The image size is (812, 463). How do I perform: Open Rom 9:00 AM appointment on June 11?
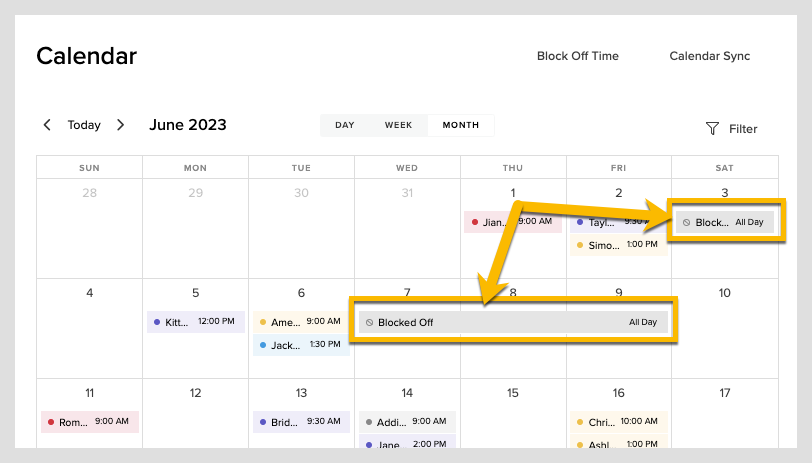point(90,422)
